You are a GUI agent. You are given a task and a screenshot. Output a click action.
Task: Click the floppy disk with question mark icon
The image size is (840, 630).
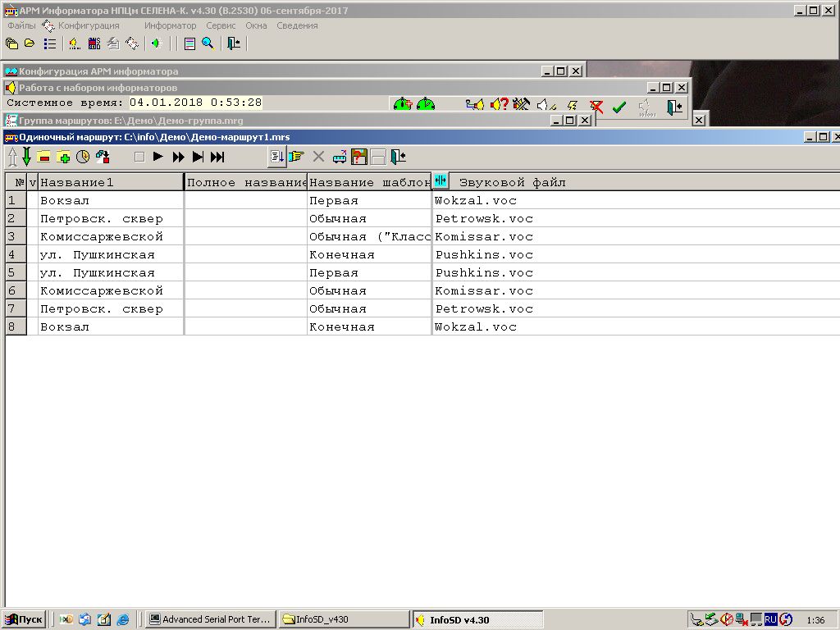point(359,157)
